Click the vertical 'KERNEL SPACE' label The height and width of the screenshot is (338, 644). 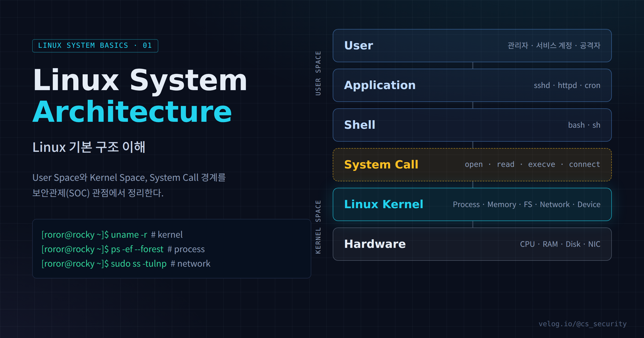318,227
